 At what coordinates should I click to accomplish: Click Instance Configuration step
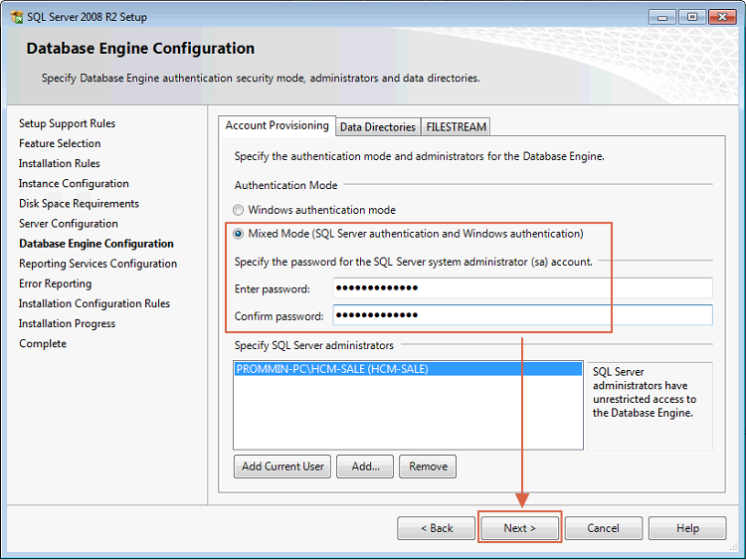click(74, 184)
